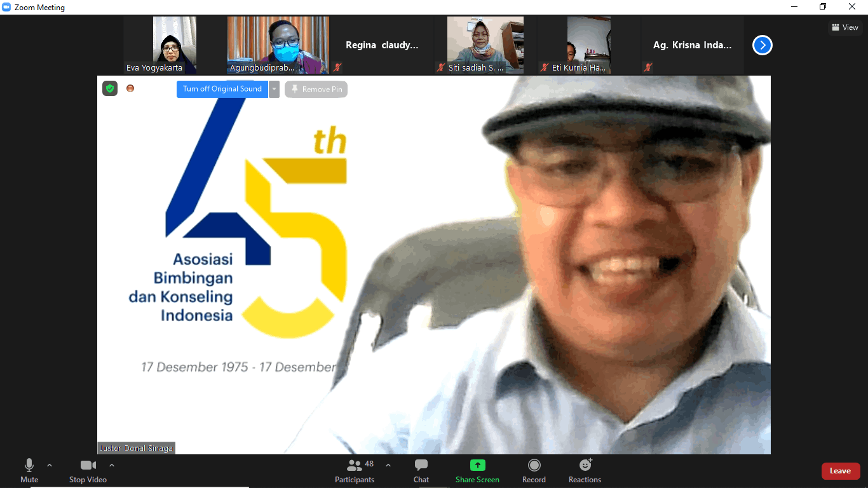Click the green Share Screen icon
Screen dimensions: 868x488
[477, 465]
